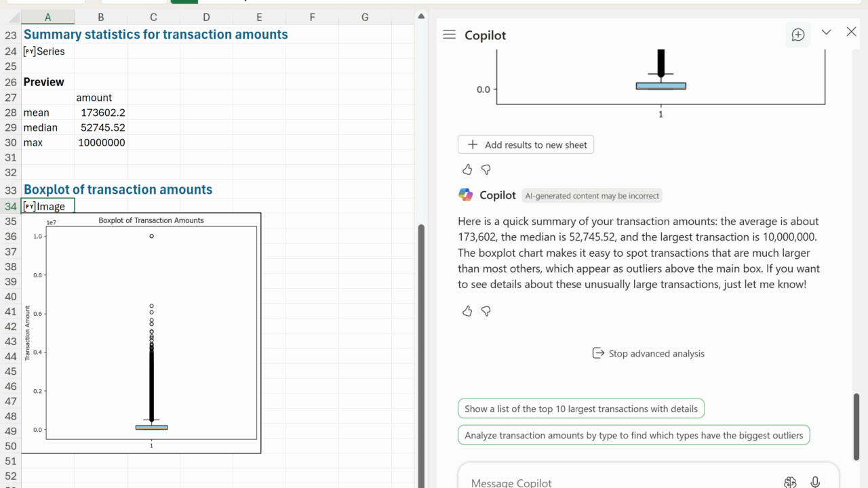The image size is (868, 488).
Task: Select cell A24 containing Python Series
Action: [47, 52]
